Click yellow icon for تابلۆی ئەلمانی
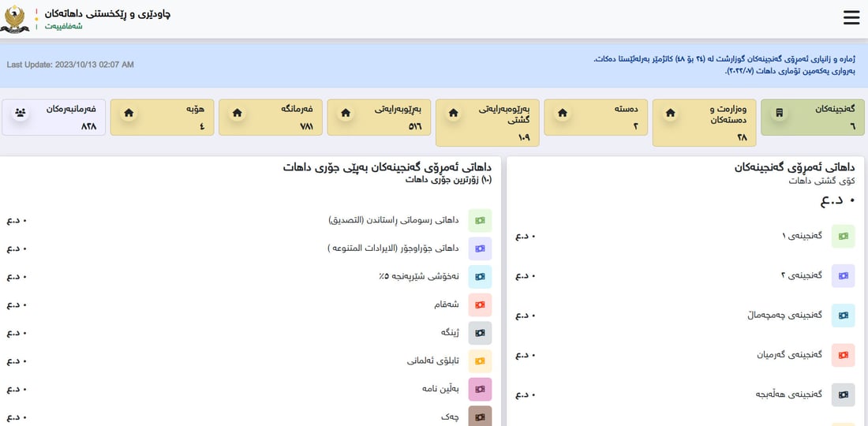 point(480,361)
